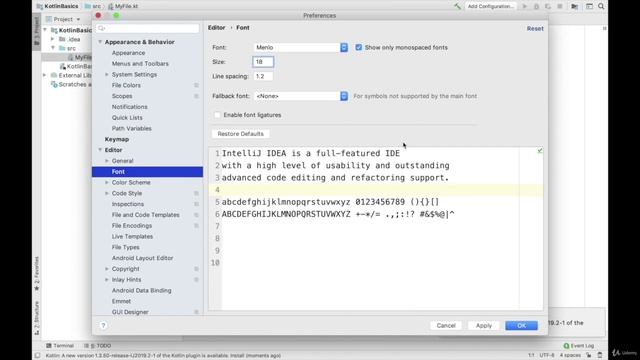This screenshot has height=360, width=640.
Task: Collapse the Appearance & Behavior section
Action: [100, 42]
